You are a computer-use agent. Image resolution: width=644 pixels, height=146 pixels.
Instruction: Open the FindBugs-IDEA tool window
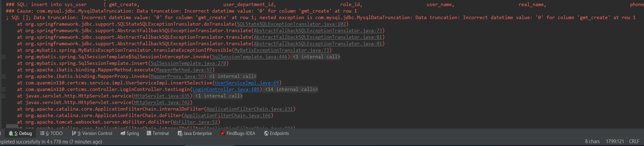coord(238,133)
